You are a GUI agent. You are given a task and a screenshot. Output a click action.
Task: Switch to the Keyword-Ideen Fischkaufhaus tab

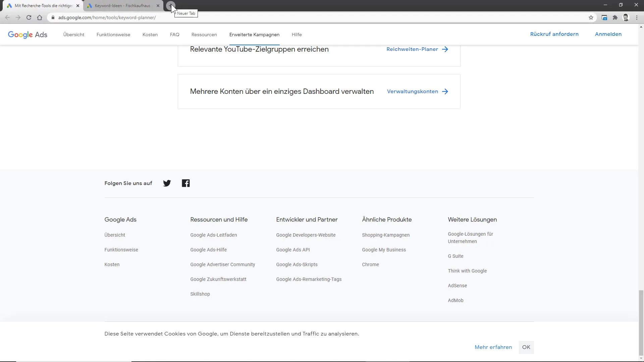[x=123, y=6]
